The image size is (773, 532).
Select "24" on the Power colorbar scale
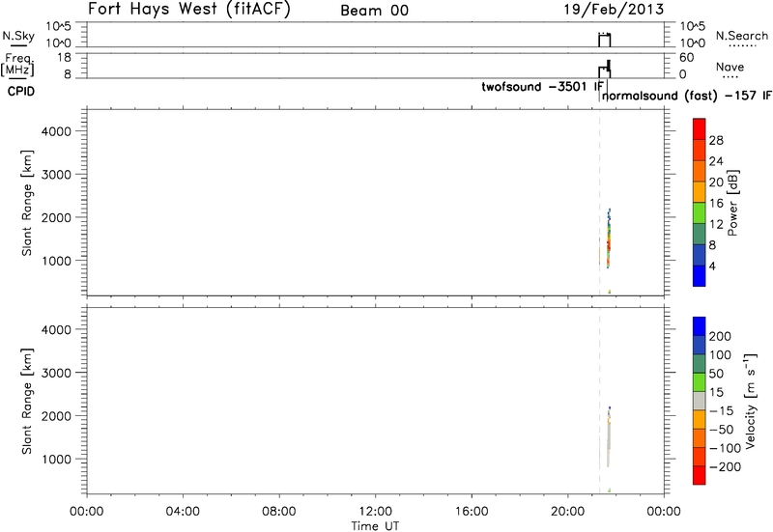pyautogui.click(x=716, y=161)
